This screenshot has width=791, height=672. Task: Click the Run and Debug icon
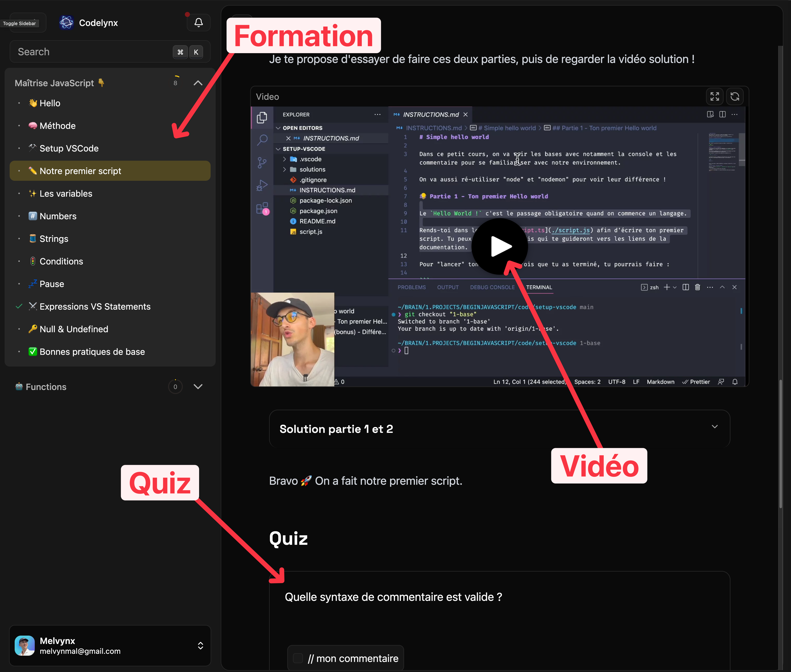coord(262,186)
